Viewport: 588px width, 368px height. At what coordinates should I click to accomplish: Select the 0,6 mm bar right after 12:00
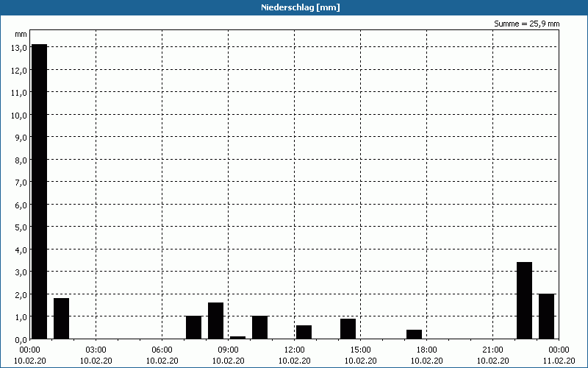(x=304, y=332)
